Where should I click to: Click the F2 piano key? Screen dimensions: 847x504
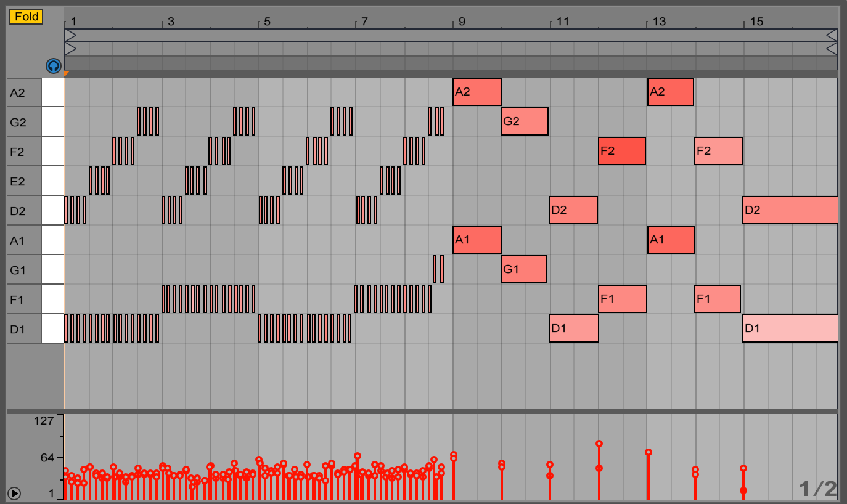pos(53,151)
